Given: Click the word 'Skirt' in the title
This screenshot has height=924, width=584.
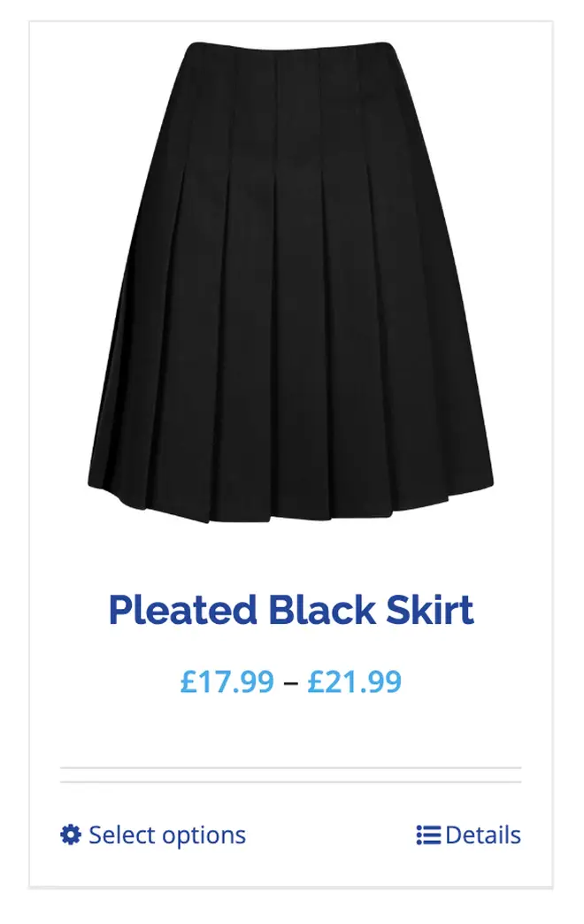Looking at the screenshot, I should tap(430, 609).
